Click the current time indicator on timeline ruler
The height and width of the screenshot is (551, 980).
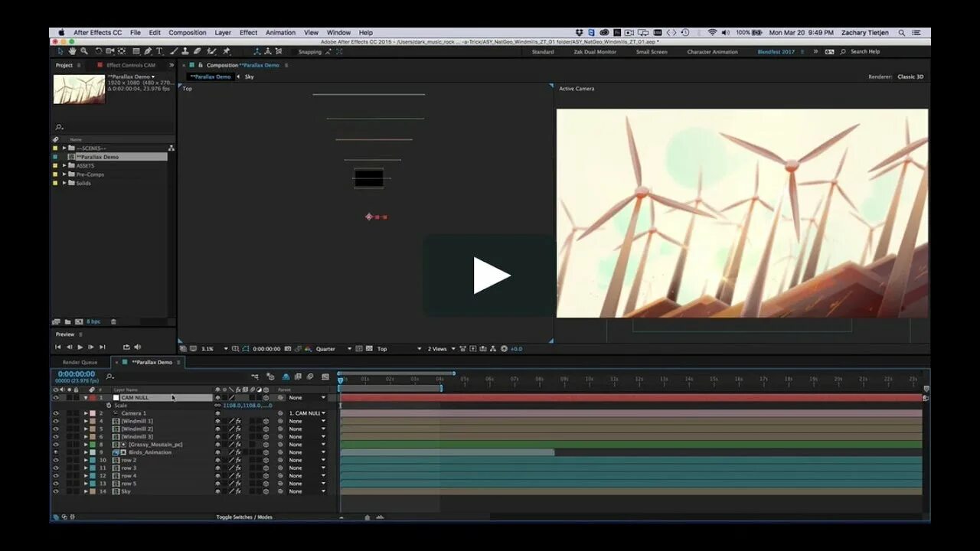click(341, 380)
